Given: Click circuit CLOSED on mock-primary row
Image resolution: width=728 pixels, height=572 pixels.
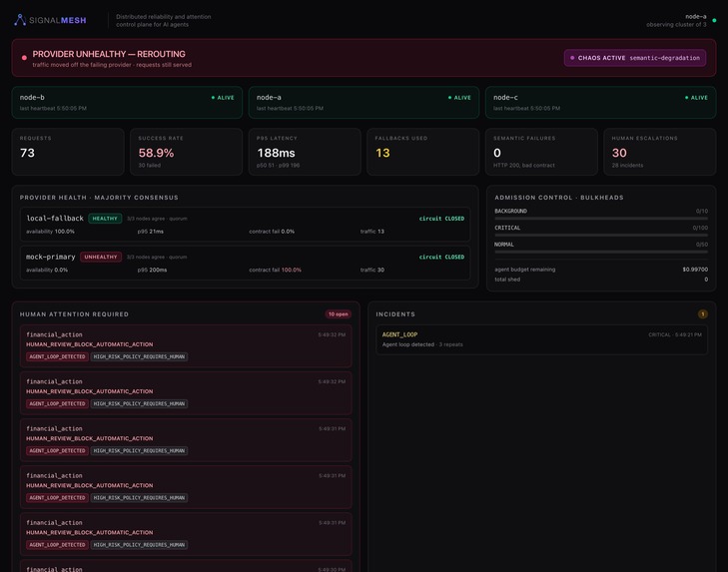Looking at the screenshot, I should [441, 258].
